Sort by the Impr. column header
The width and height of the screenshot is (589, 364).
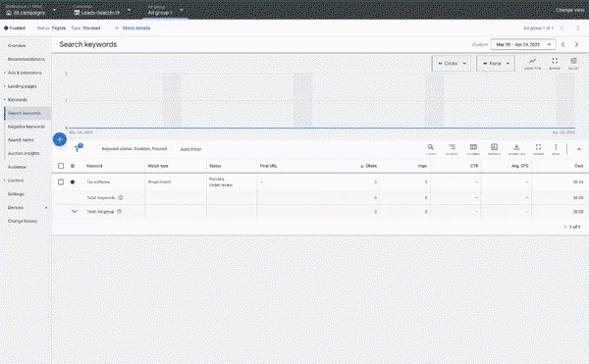coord(422,166)
